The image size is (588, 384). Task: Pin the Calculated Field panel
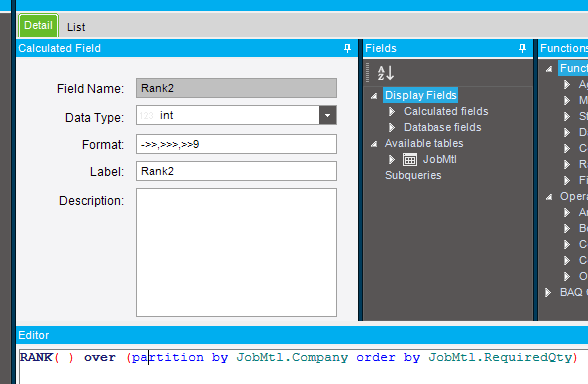pyautogui.click(x=347, y=48)
